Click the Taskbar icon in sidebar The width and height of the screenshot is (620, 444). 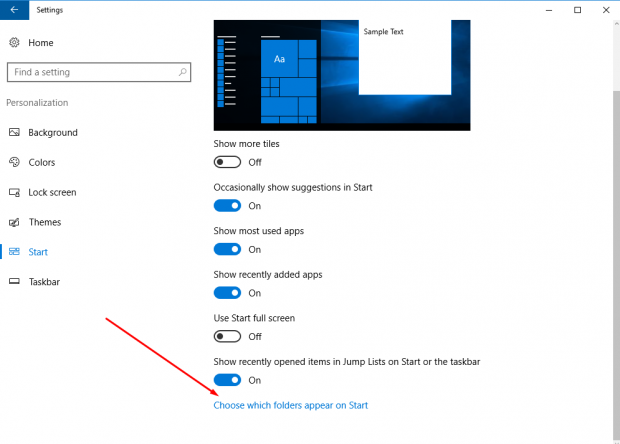(14, 282)
